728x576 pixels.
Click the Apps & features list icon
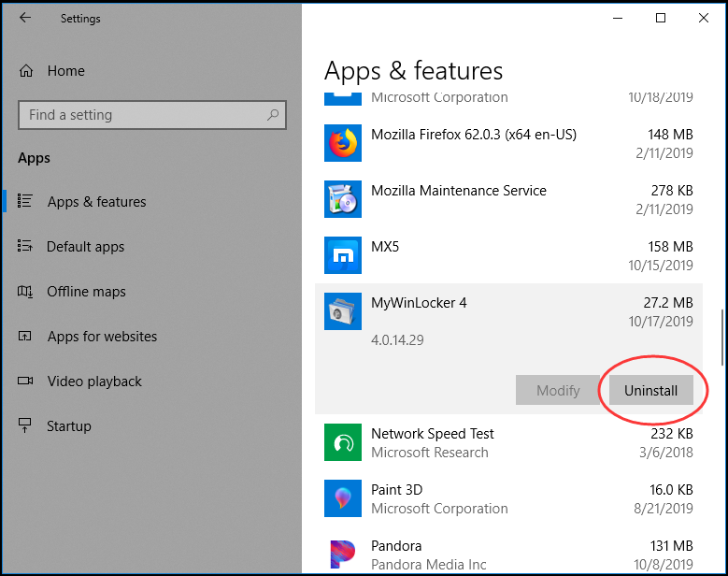(24, 201)
